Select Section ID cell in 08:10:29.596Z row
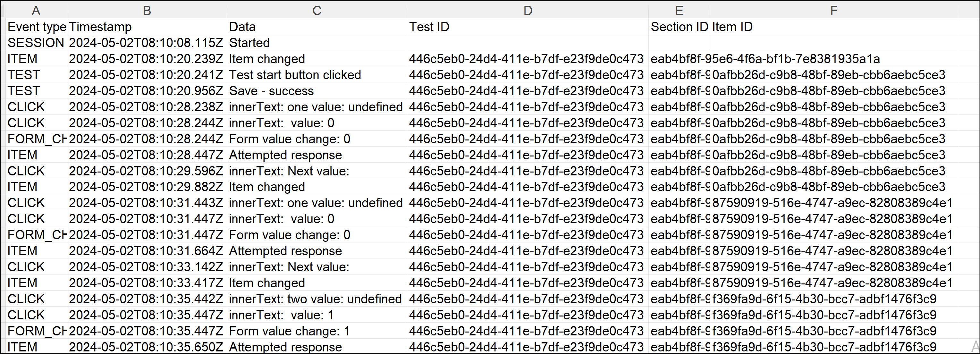The height and width of the screenshot is (354, 980). [x=679, y=171]
